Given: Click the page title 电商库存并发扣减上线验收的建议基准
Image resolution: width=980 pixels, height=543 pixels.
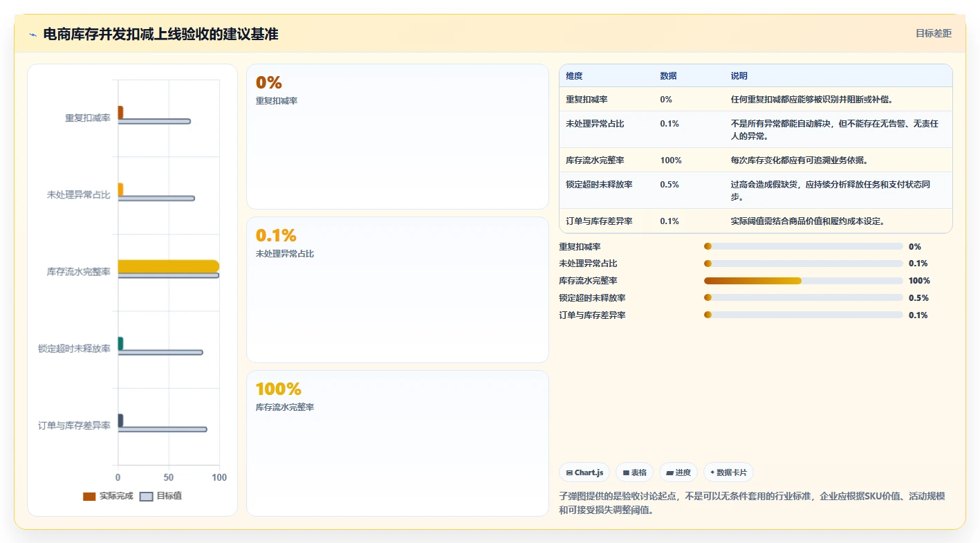Looking at the screenshot, I should 160,34.
